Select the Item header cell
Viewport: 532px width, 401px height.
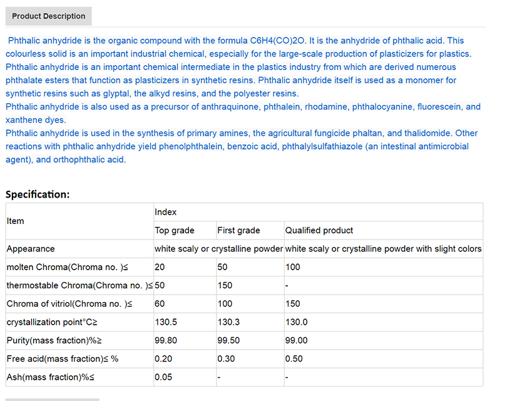point(16,221)
